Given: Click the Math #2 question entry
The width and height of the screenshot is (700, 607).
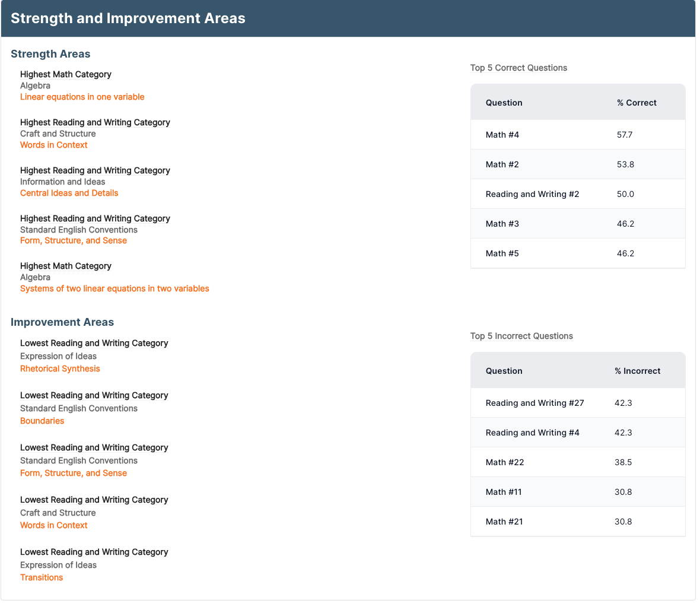Looking at the screenshot, I should 502,164.
